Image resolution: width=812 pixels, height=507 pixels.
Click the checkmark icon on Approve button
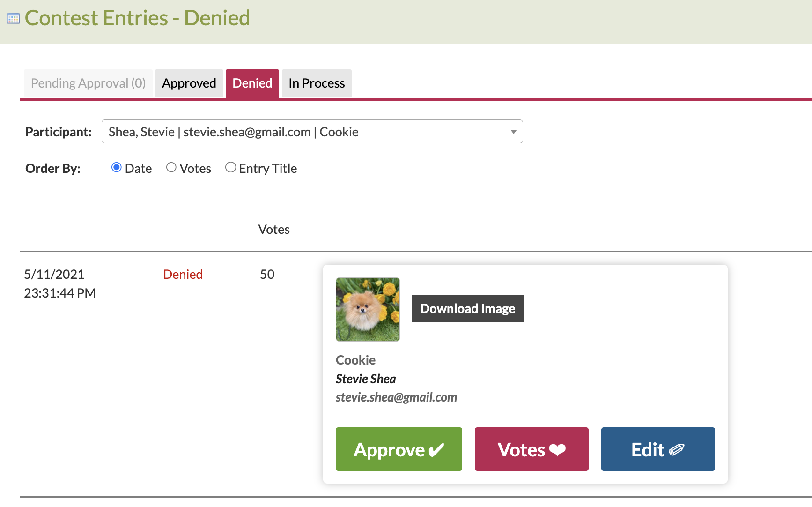coord(436,450)
